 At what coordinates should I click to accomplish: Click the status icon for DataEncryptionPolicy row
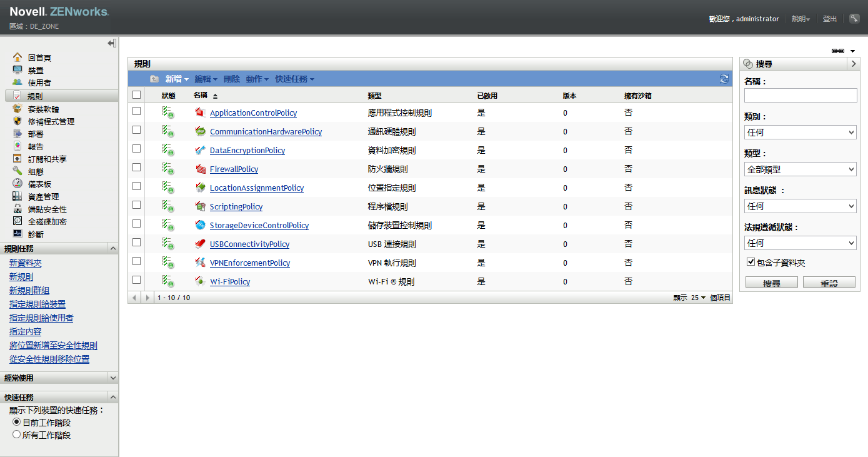(x=167, y=150)
